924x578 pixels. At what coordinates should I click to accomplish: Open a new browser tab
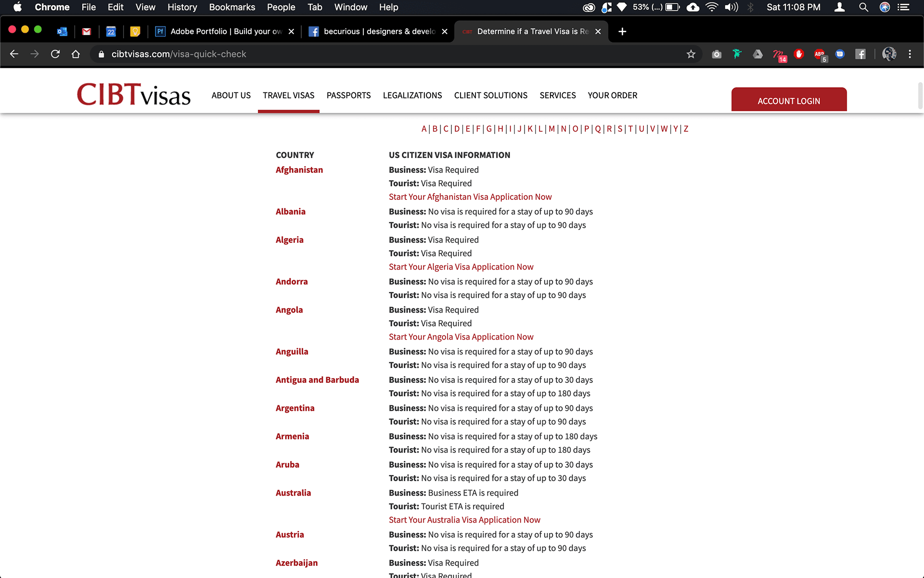622,31
